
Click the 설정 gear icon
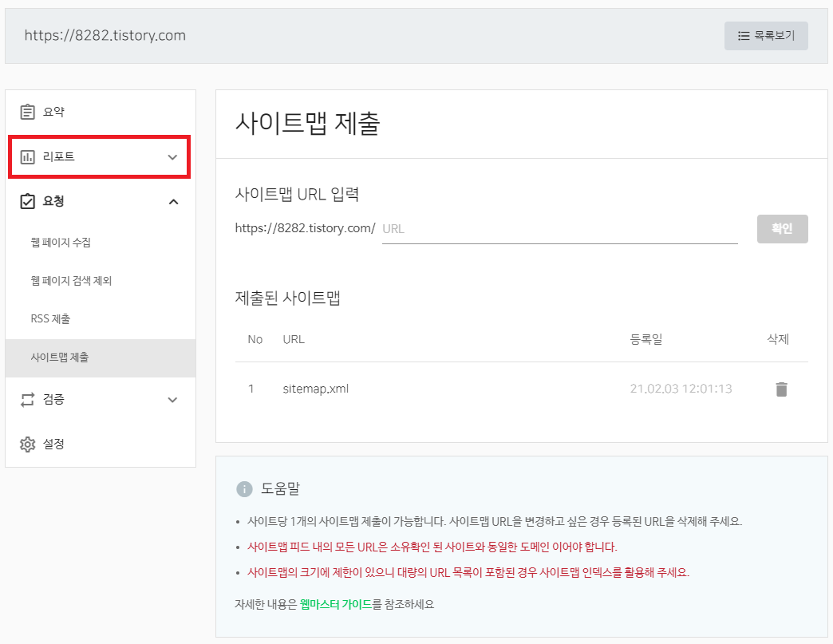tap(28, 444)
